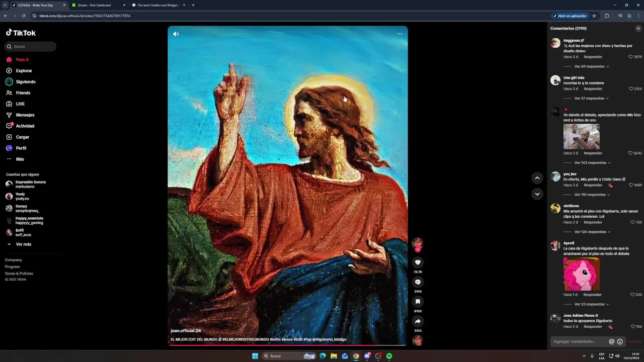The image size is (644, 362).
Task: Open the LIVE section
Action: coord(16,104)
